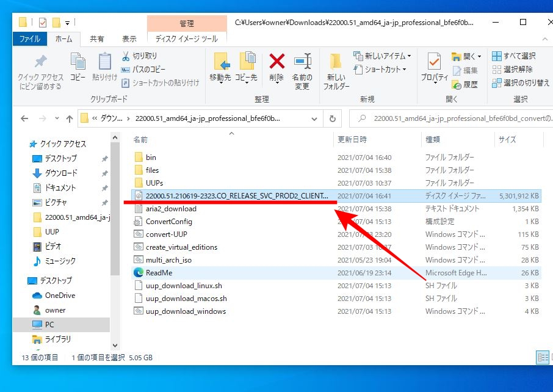Click the Up one level arrow
Screen dimensions: 553x392
pos(70,119)
